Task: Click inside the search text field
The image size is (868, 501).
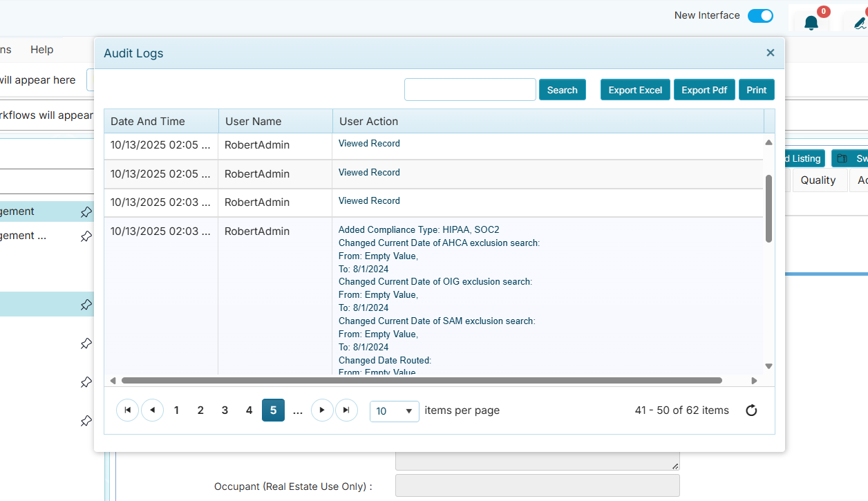Action: tap(470, 89)
